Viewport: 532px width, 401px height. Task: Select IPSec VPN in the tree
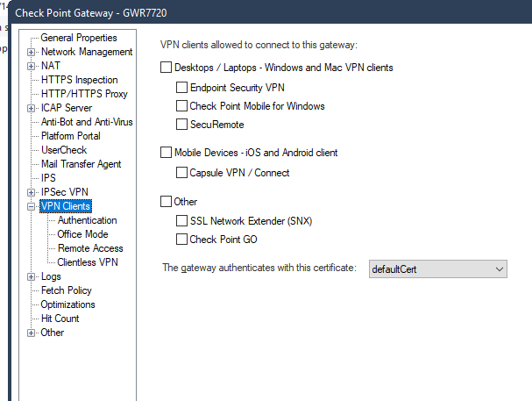65,192
